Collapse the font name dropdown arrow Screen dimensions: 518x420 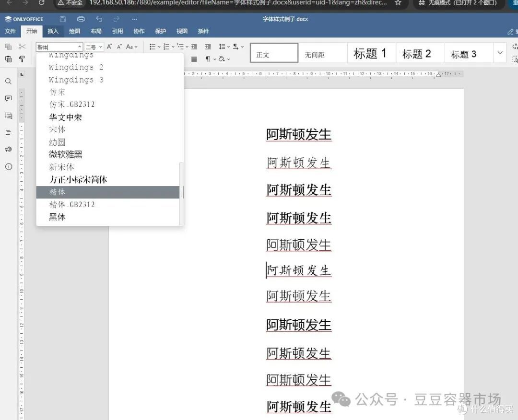(79, 47)
